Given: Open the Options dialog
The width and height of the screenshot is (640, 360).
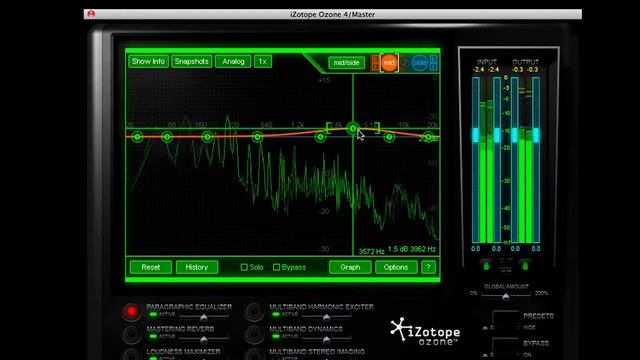Looking at the screenshot, I should click(x=396, y=267).
